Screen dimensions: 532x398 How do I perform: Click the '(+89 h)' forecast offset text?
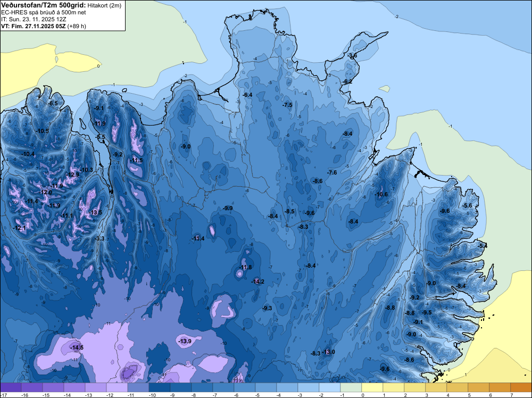tap(77, 26)
